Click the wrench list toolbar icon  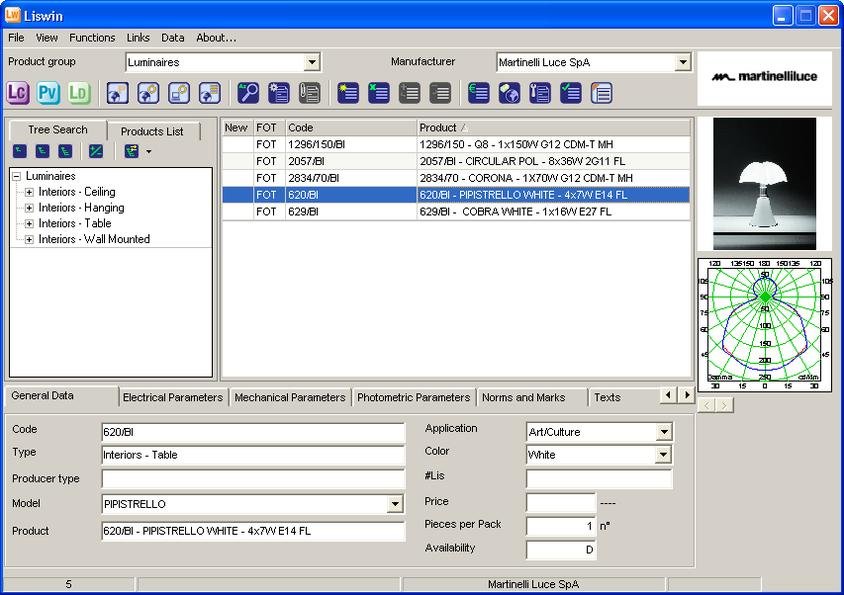pos(540,93)
